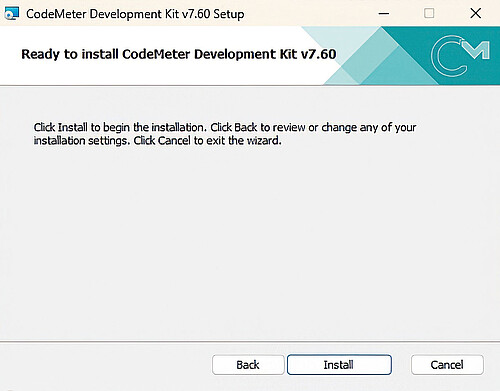Go back using the Back button

click(248, 365)
